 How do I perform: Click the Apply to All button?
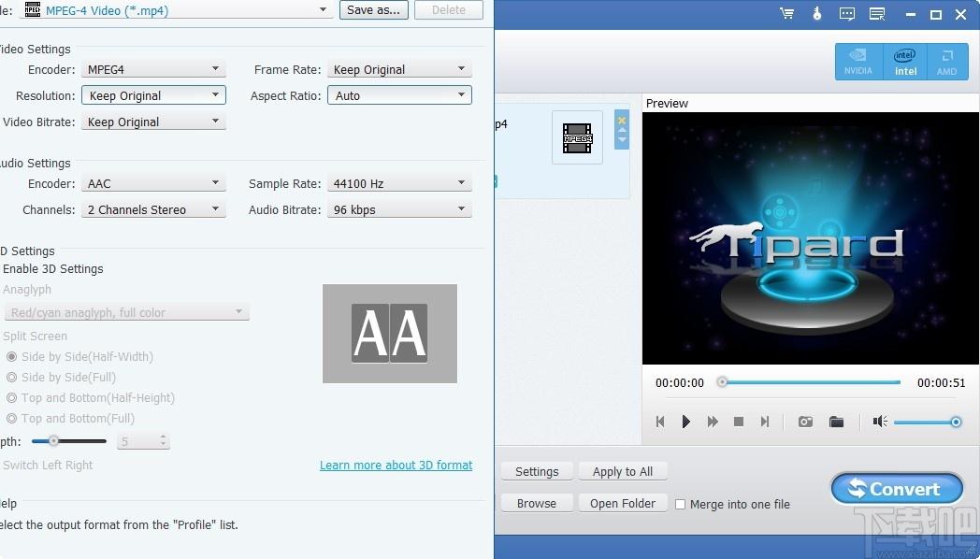point(623,471)
